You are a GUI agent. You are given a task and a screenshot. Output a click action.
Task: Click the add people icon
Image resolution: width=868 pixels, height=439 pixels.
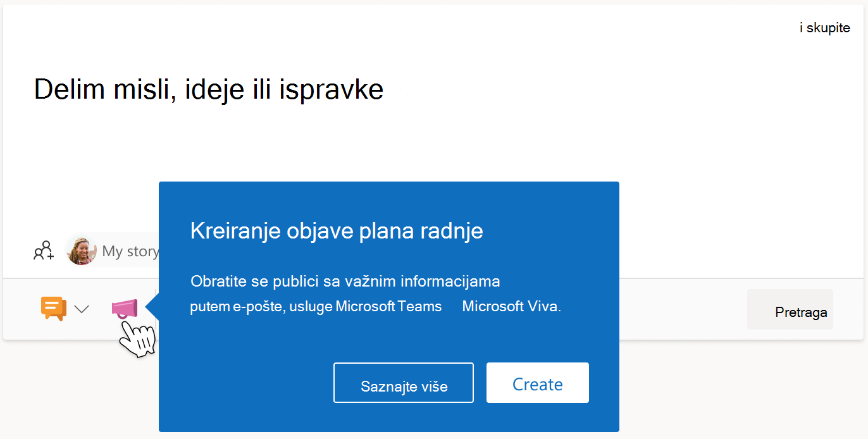pos(44,251)
